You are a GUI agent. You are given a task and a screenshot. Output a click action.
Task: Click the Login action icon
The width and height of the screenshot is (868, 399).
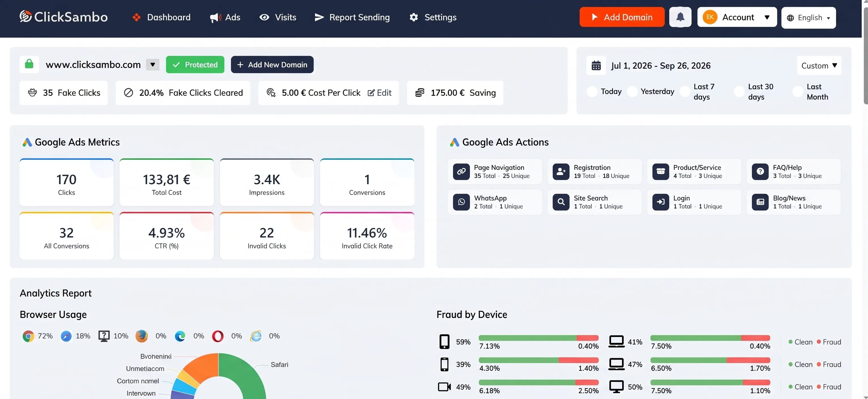click(x=660, y=202)
